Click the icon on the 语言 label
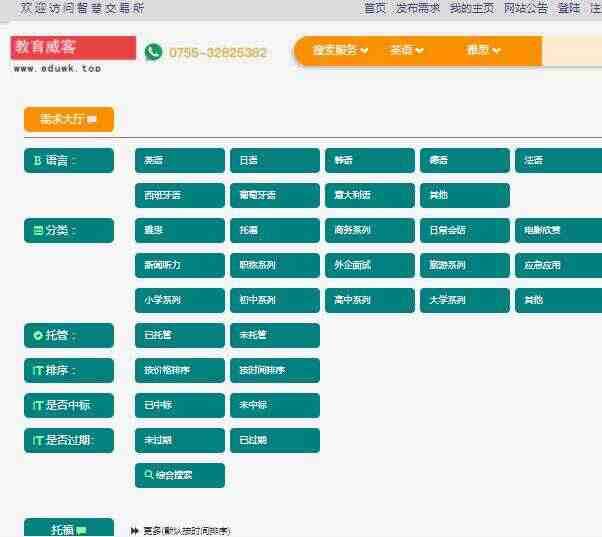This screenshot has width=602, height=537. [37, 160]
